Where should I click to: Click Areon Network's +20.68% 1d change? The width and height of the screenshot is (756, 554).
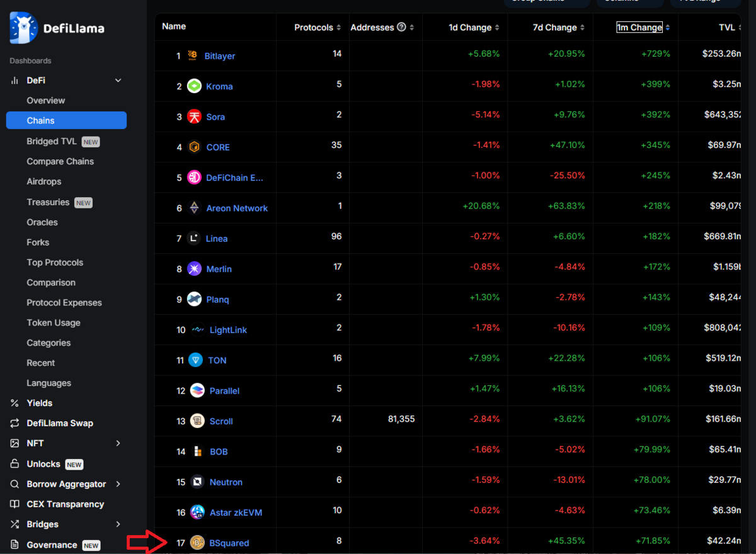point(481,206)
